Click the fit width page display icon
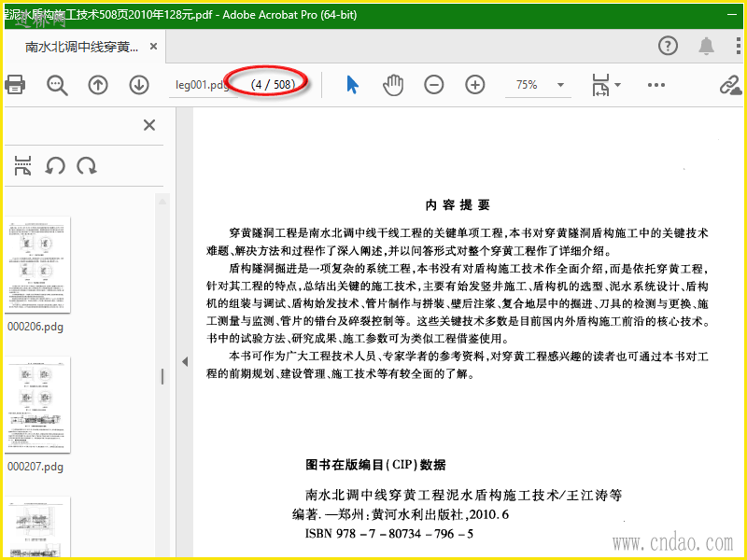This screenshot has width=747, height=560. tap(600, 85)
